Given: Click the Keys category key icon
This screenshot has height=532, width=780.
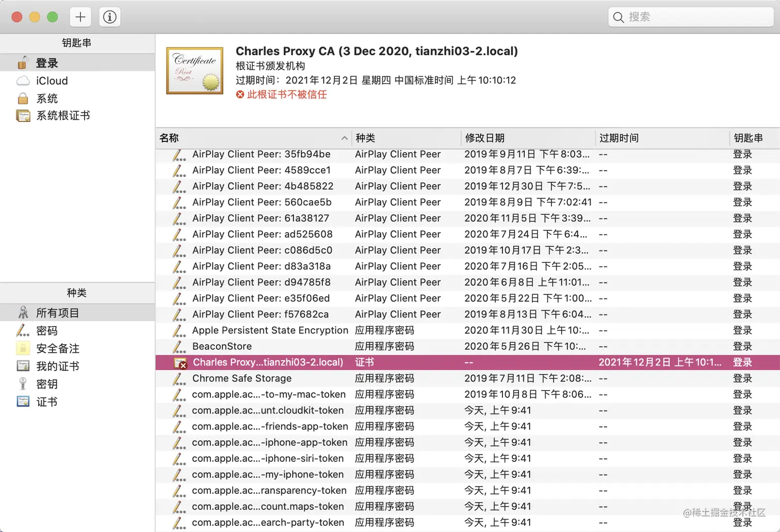Looking at the screenshot, I should tap(23, 384).
